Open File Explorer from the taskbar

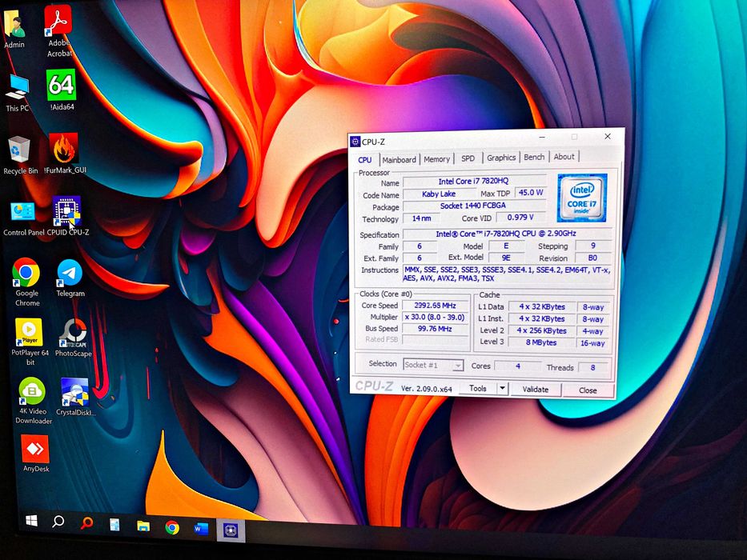coord(143,526)
